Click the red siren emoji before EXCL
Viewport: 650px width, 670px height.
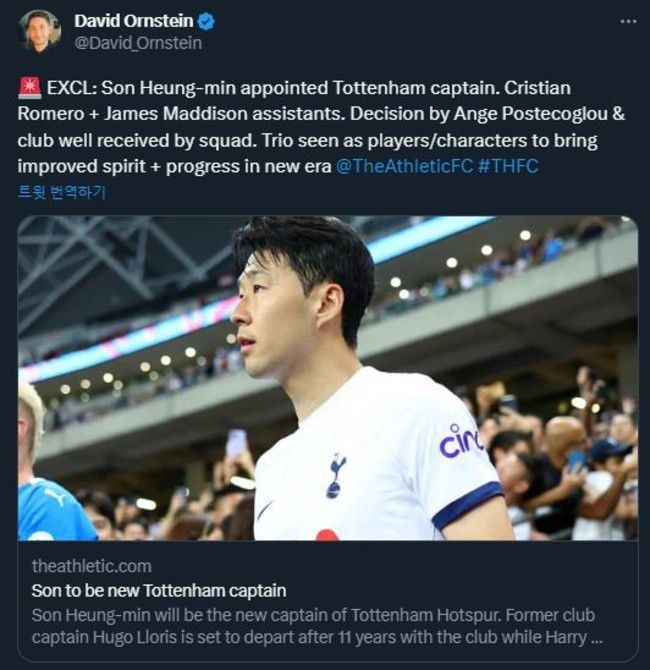(x=29, y=89)
